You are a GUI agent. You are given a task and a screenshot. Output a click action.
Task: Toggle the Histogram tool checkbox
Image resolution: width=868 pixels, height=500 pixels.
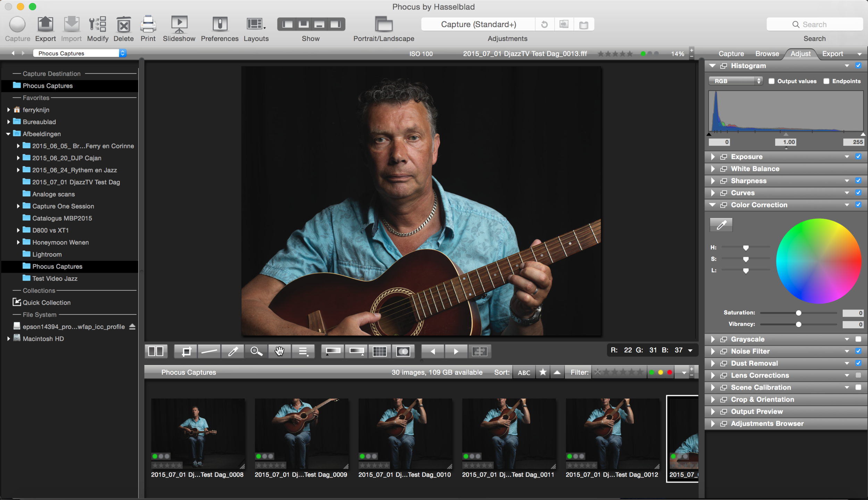point(858,66)
